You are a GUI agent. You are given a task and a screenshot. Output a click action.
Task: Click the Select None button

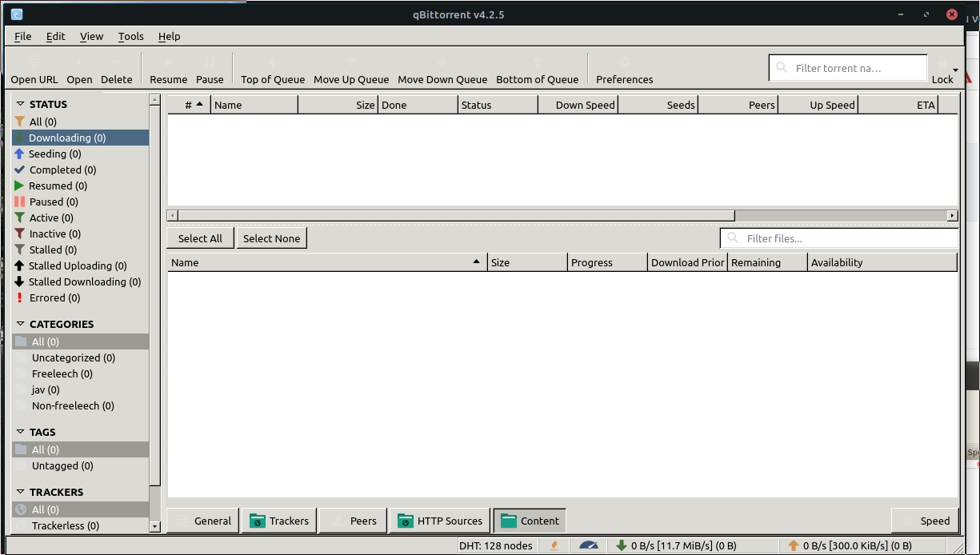pyautogui.click(x=272, y=238)
